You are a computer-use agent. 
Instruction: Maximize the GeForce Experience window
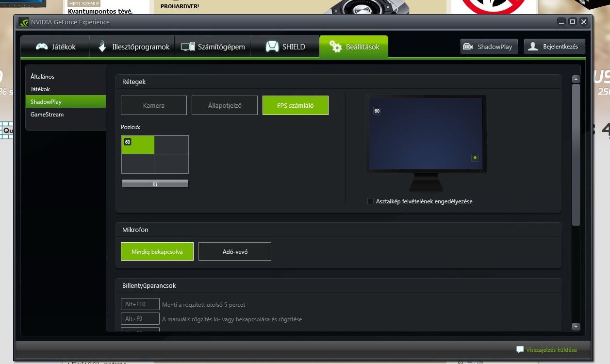pyautogui.click(x=573, y=22)
